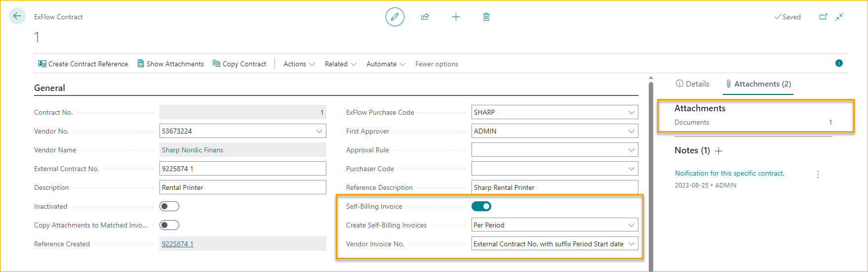Turn off the Self-Billing Invoice switch
This screenshot has height=272, width=868.
(481, 206)
